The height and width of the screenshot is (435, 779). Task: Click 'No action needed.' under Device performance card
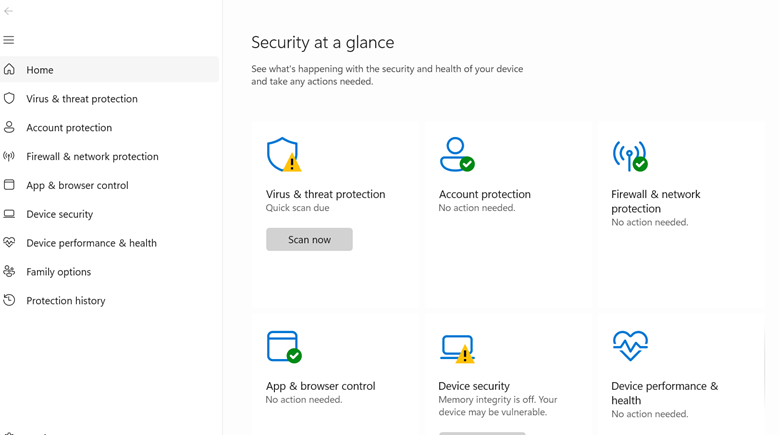click(649, 414)
